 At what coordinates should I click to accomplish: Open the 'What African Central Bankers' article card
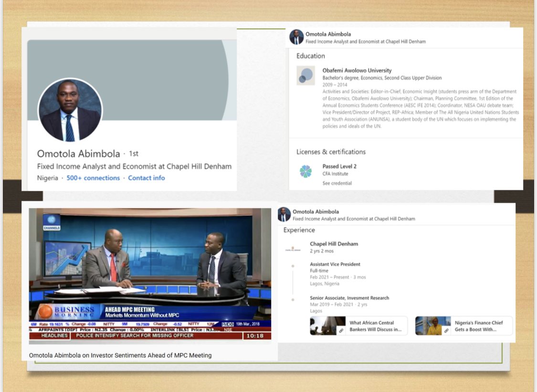(358, 326)
